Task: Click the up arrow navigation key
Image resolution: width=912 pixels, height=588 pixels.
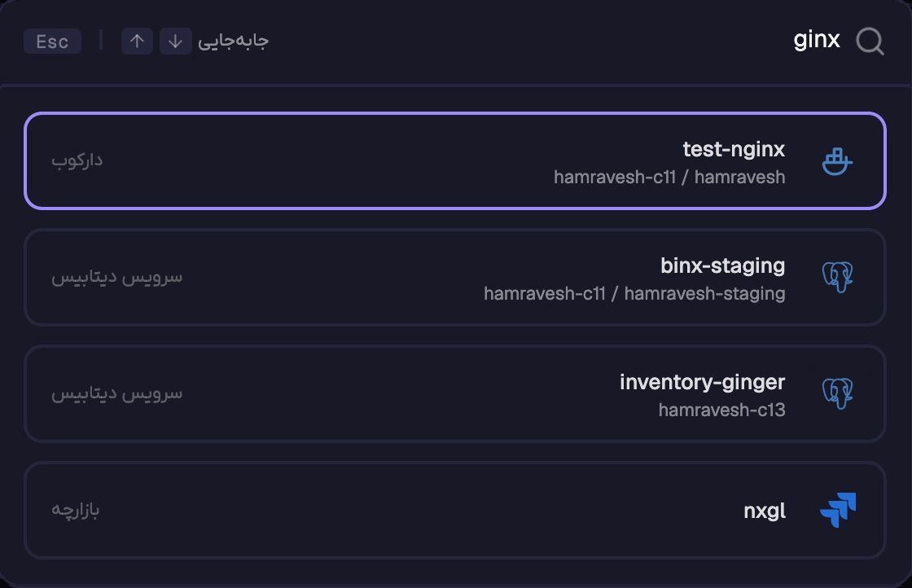Action: tap(138, 42)
